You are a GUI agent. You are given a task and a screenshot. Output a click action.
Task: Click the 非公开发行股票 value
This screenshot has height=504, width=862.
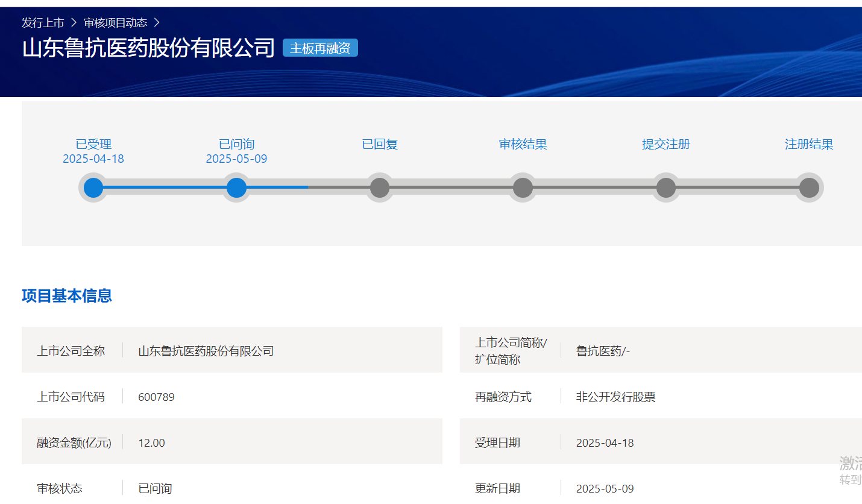(615, 397)
